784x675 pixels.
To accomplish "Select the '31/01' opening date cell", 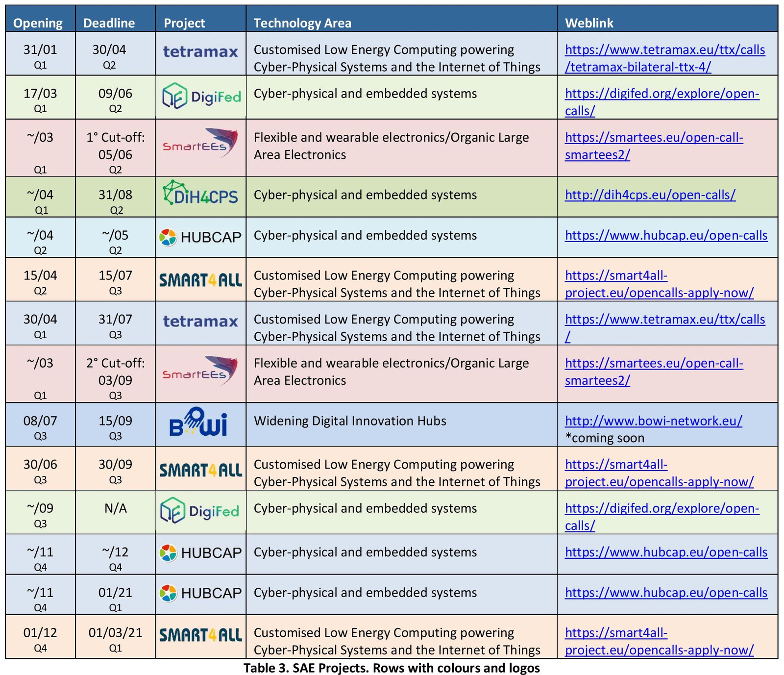I will coord(40,54).
